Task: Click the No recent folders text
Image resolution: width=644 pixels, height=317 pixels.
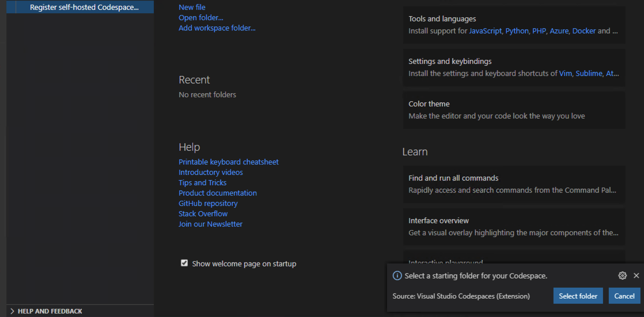Action: (207, 95)
